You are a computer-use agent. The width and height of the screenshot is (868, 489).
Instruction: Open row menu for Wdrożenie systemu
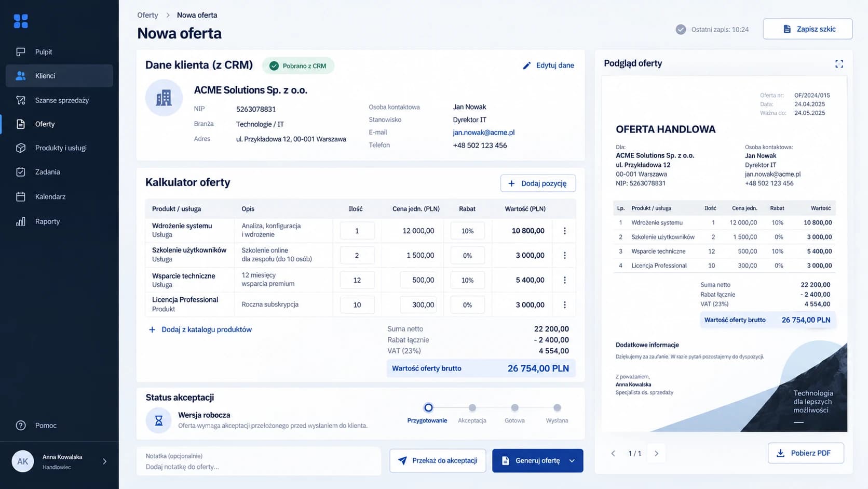(x=565, y=231)
